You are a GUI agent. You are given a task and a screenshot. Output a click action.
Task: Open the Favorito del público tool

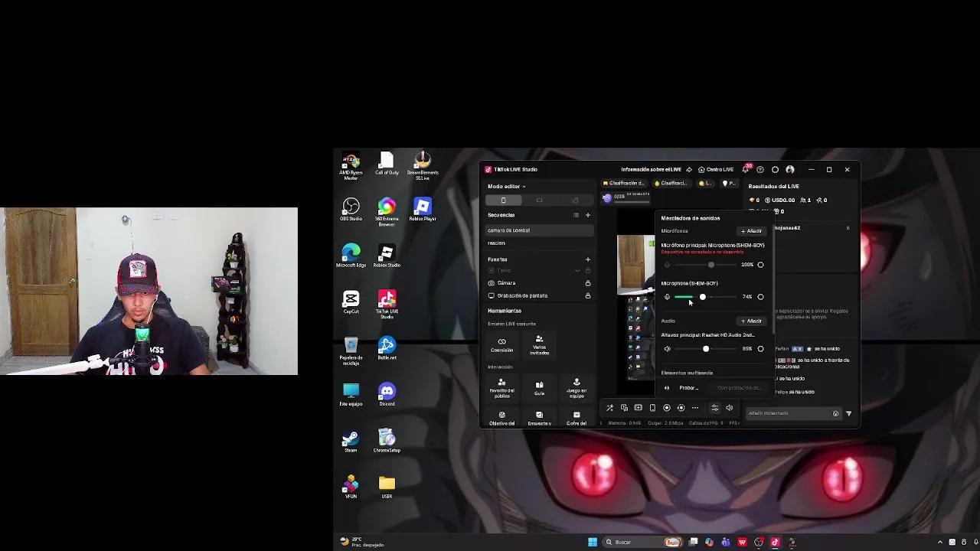tap(502, 388)
